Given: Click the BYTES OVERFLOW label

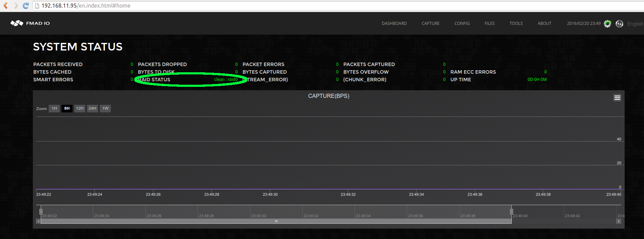Looking at the screenshot, I should (366, 72).
